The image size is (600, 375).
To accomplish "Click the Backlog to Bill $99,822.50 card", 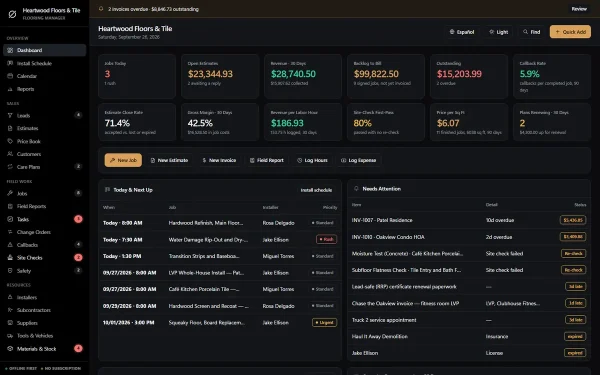I will 386,77.
